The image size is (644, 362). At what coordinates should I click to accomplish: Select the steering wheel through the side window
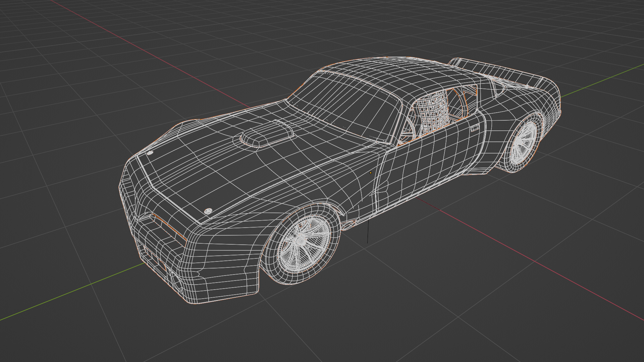tap(409, 129)
